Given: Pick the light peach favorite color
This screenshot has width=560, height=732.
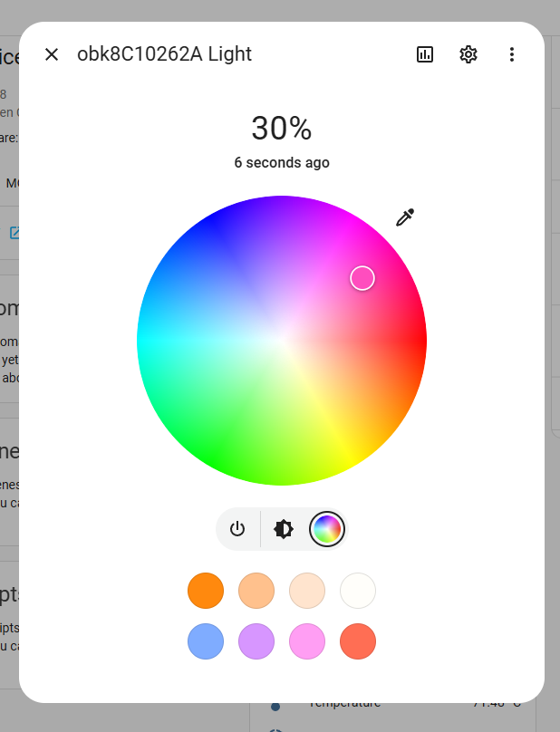Looking at the screenshot, I should [256, 591].
